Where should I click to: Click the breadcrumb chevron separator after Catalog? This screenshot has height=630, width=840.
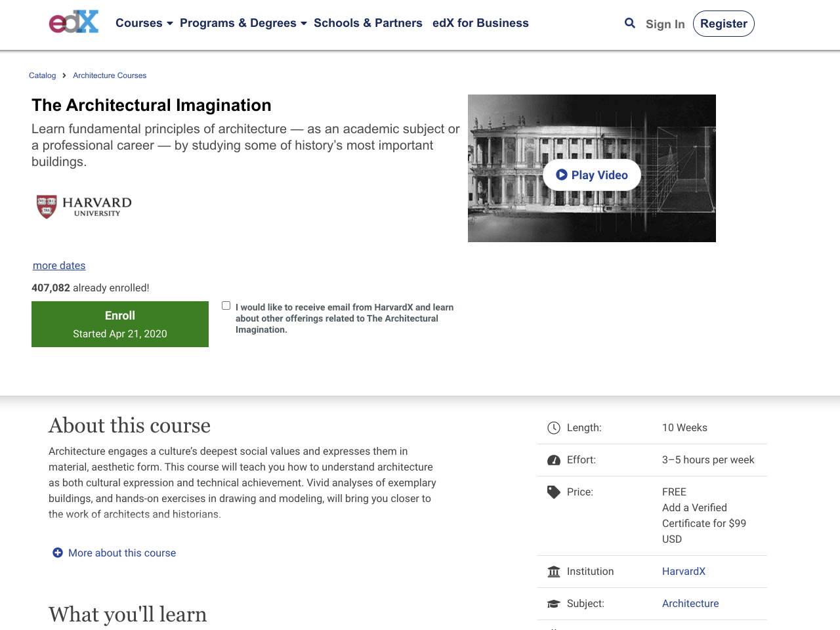(64, 75)
